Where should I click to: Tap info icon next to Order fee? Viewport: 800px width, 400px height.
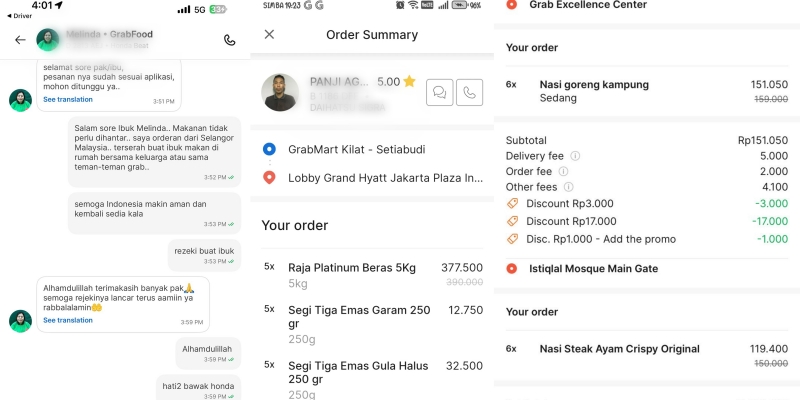coord(564,171)
